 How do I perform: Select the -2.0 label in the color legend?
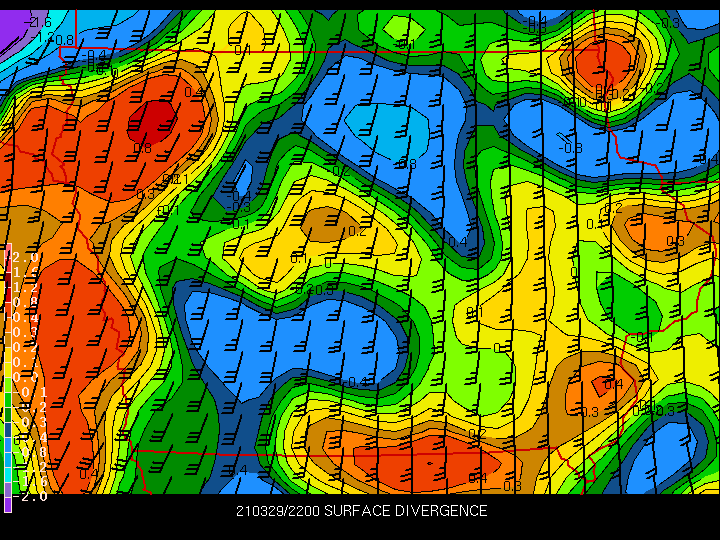[x=29, y=496]
